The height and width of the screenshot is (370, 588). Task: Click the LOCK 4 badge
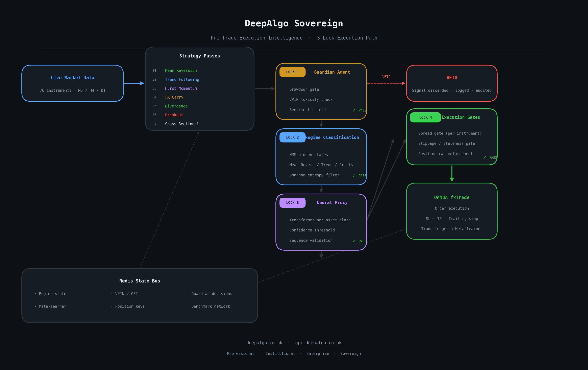(x=425, y=118)
